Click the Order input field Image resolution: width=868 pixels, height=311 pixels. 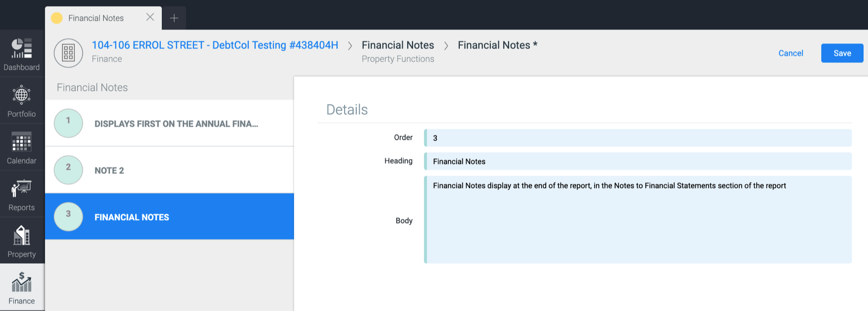point(638,138)
